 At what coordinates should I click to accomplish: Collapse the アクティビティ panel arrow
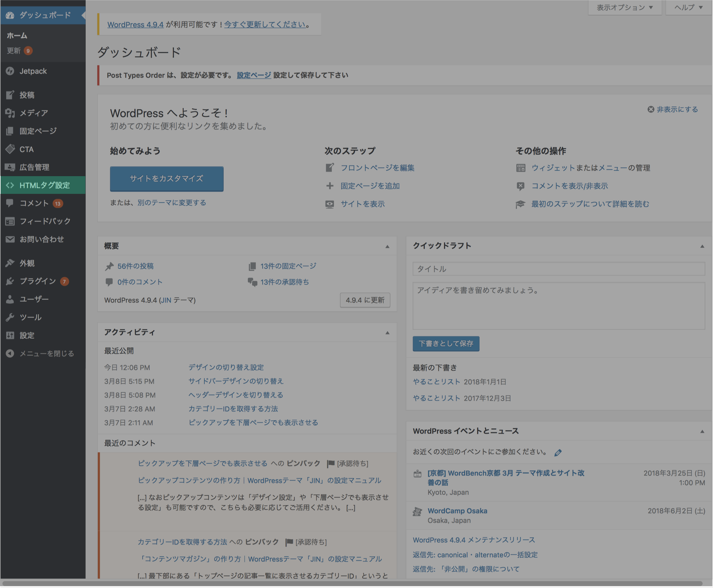click(387, 333)
